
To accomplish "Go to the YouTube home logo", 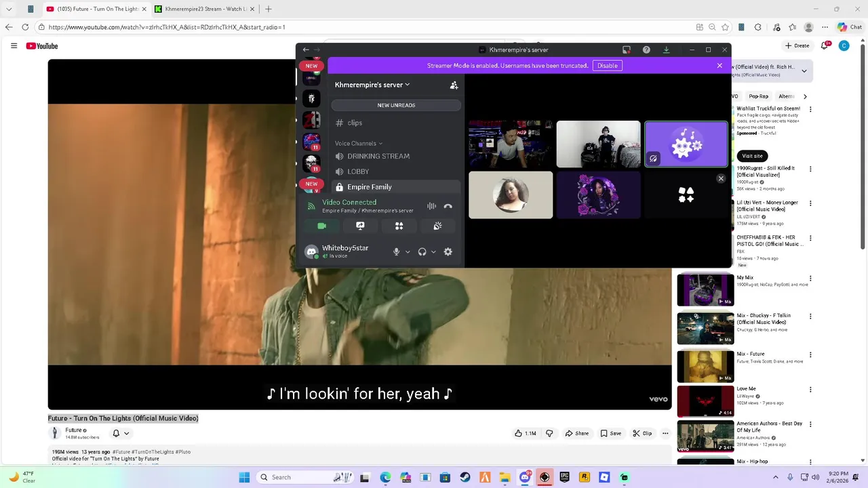I will [x=42, y=46].
